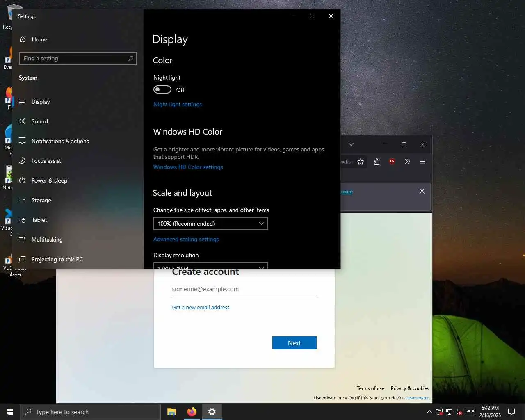Screen dimensions: 525x420
Task: Expand Firefox list all tabs chevron
Action: (x=351, y=144)
